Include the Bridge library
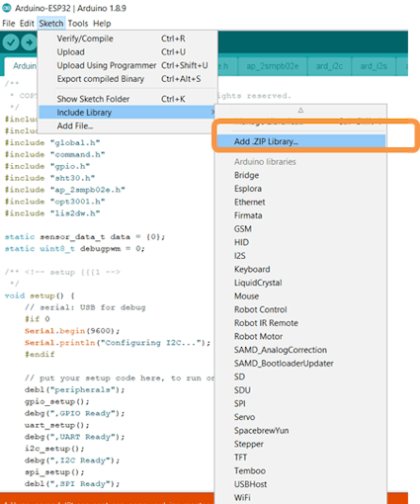Image resolution: width=420 pixels, height=504 pixels. coord(301,175)
